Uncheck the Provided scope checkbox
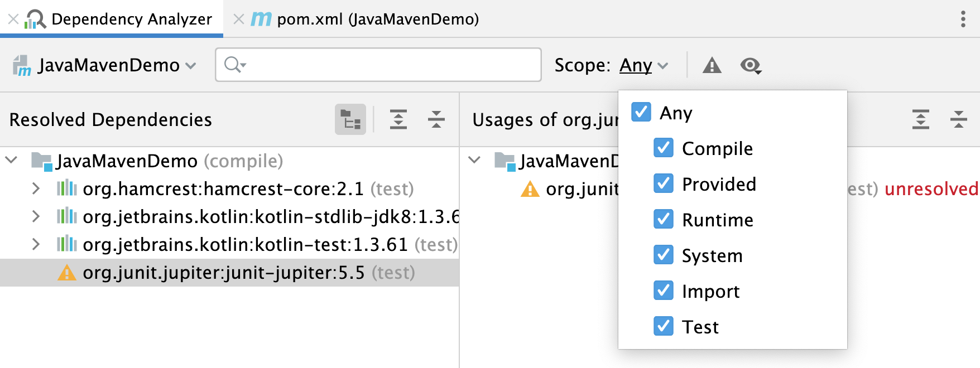Screen dimensions: 980x368 point(664,183)
